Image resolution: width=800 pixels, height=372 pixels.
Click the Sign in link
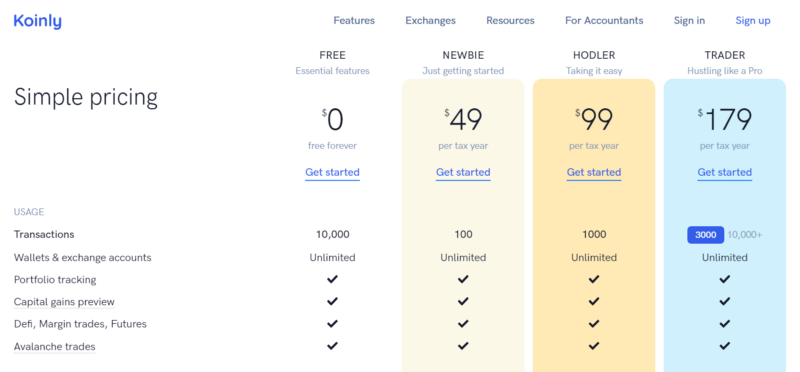point(689,20)
